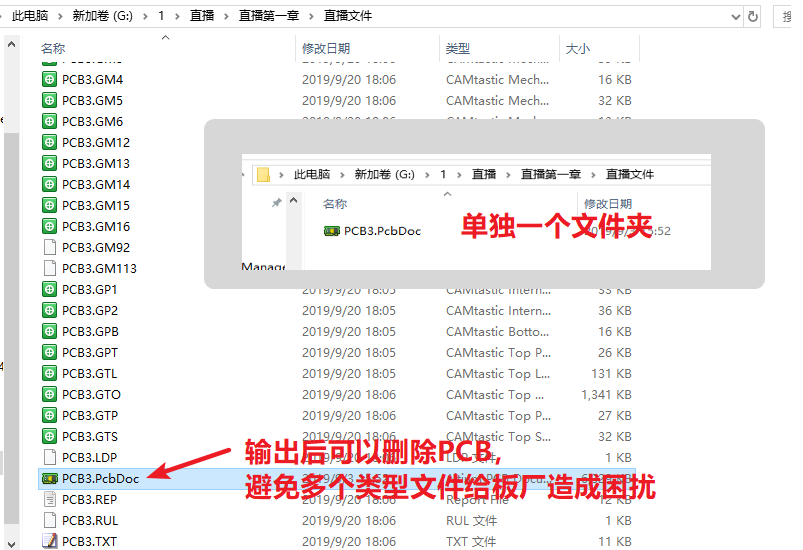The width and height of the screenshot is (803, 550).
Task: Click the PCB3.TXT text file icon
Action: [50, 541]
